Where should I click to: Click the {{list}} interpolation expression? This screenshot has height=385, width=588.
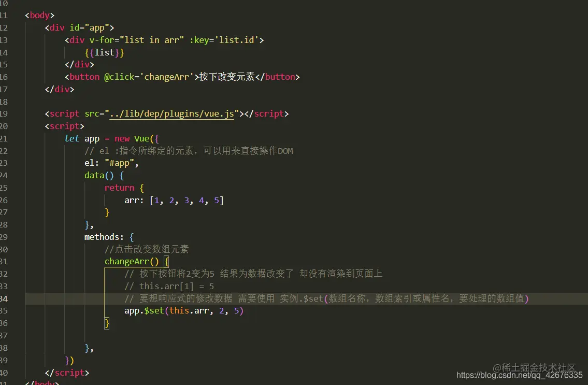point(104,52)
